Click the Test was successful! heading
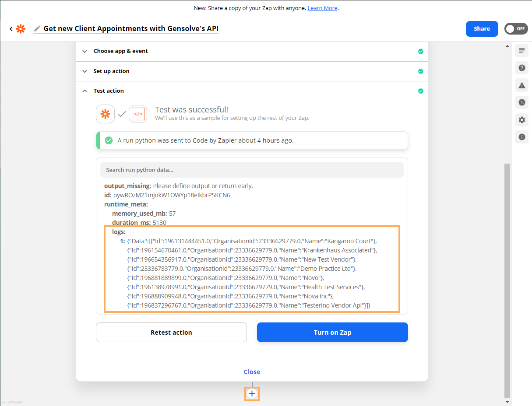The image size is (532, 406). coord(191,110)
